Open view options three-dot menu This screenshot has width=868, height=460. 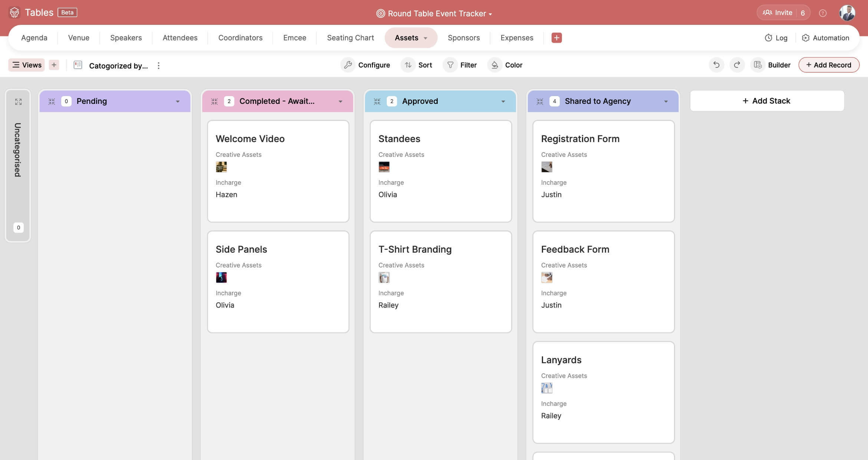click(x=158, y=66)
